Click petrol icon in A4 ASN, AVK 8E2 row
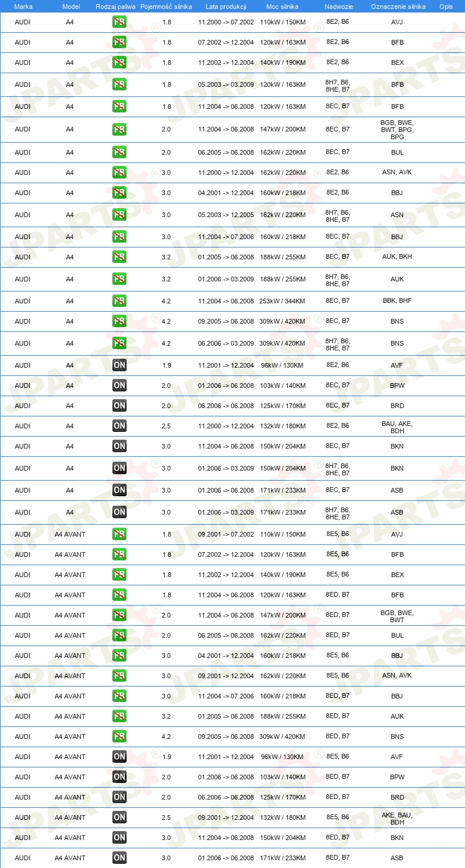The image size is (465, 868). (120, 173)
